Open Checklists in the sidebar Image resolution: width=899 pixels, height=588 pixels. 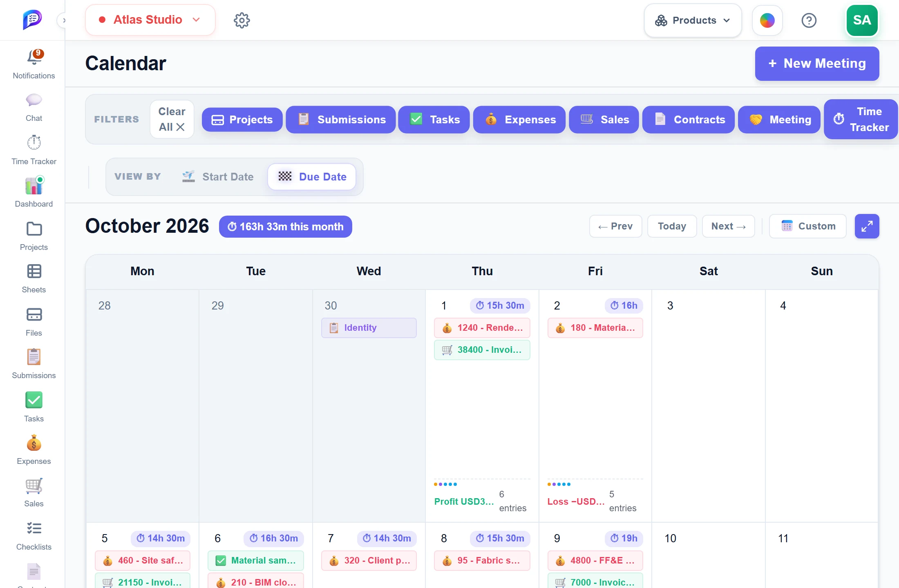click(34, 536)
